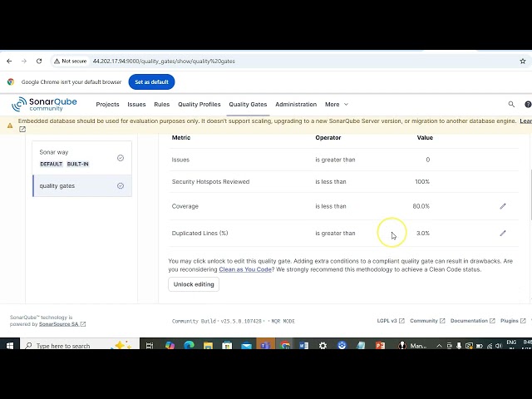
Task: Follow the Clean as You Code link
Action: coord(245,269)
